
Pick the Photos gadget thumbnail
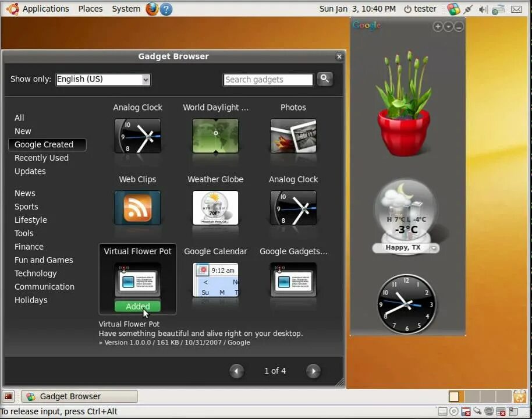pyautogui.click(x=293, y=136)
